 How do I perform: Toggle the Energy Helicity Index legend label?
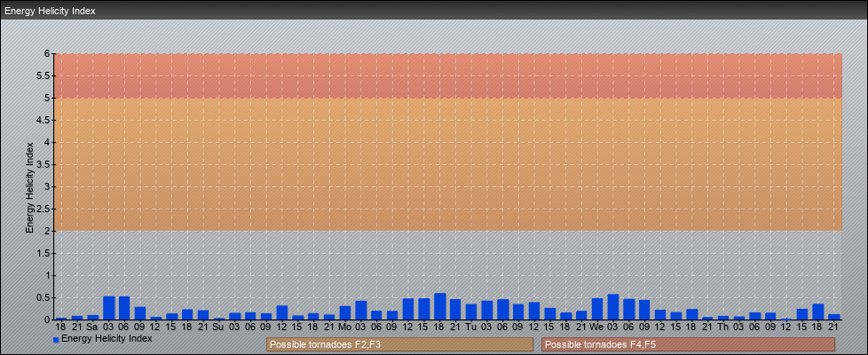tap(107, 338)
